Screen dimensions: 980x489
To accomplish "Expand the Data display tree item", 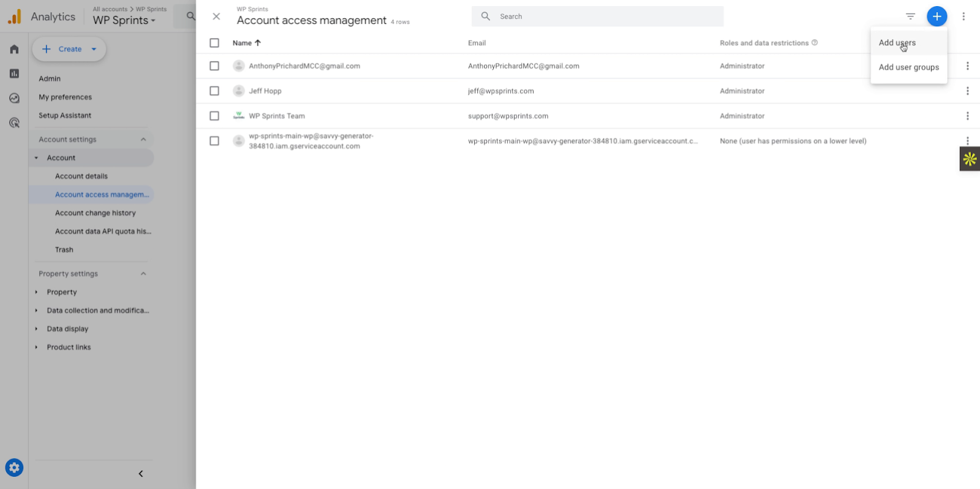I will [x=36, y=329].
